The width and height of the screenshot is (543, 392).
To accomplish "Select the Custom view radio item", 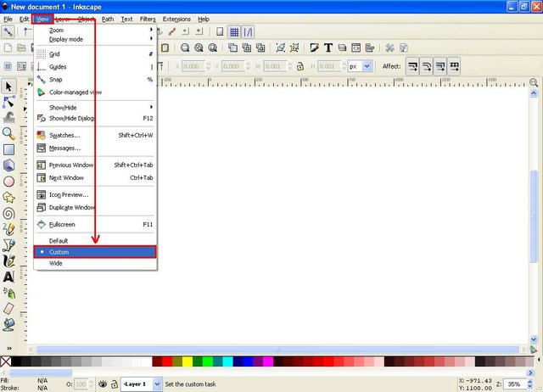I will 95,252.
